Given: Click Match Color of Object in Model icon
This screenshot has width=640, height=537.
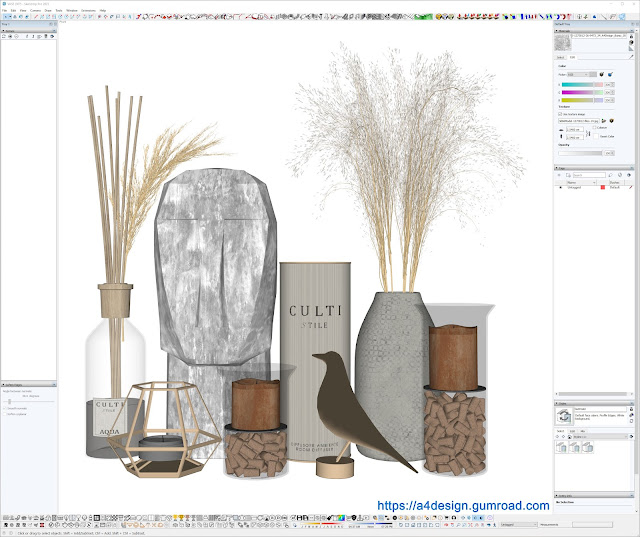Looking at the screenshot, I should (x=602, y=74).
